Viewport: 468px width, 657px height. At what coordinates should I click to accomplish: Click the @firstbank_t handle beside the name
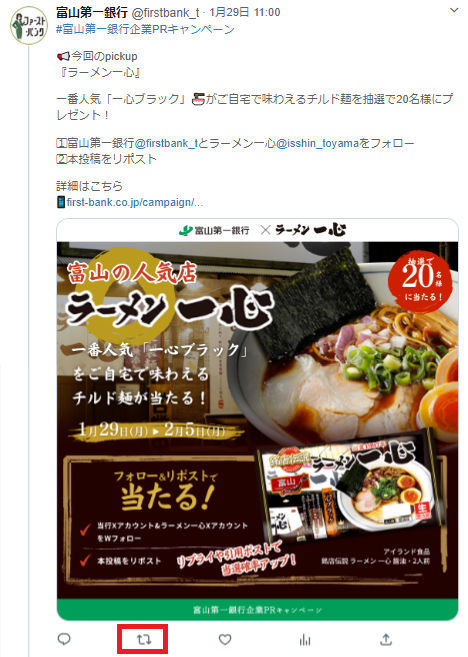[165, 13]
